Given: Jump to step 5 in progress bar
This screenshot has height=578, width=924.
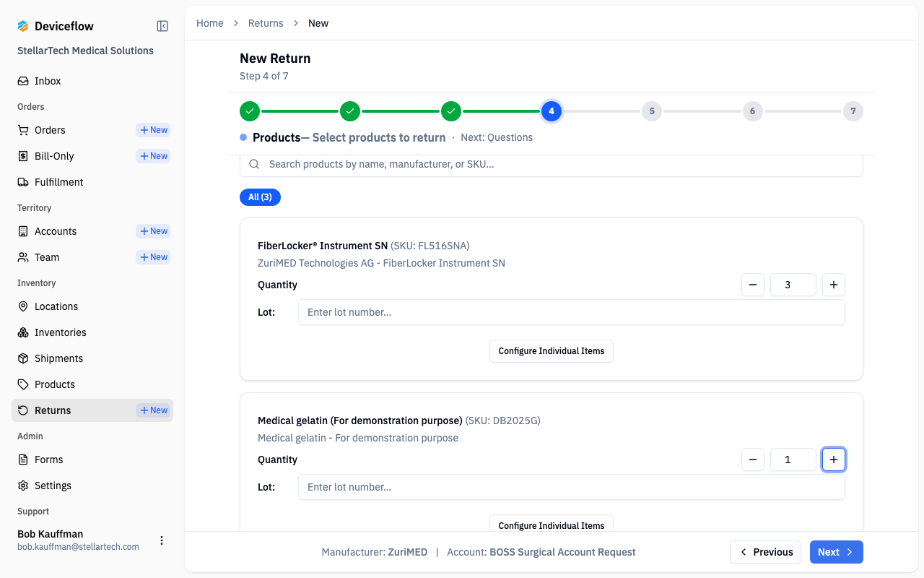Looking at the screenshot, I should click(x=652, y=111).
